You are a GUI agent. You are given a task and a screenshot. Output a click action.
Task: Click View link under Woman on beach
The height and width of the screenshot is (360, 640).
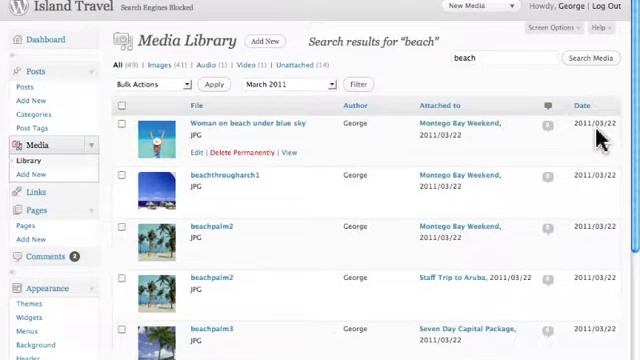[289, 153]
